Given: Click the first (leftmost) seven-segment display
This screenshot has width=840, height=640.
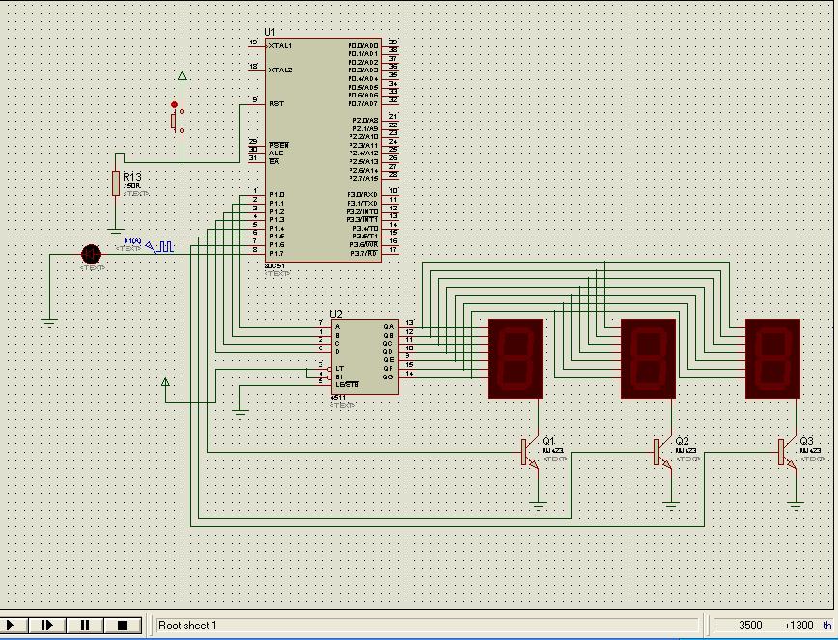Looking at the screenshot, I should pos(515,358).
